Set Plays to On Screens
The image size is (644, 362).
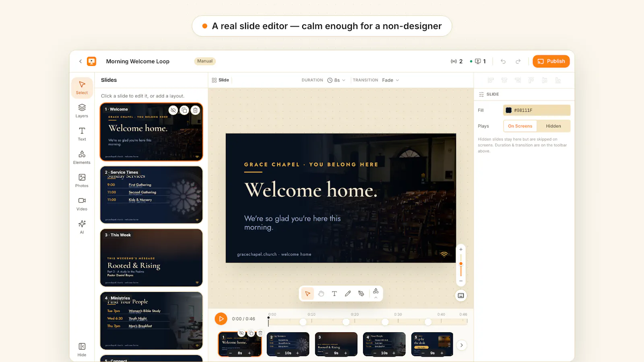[520, 126]
